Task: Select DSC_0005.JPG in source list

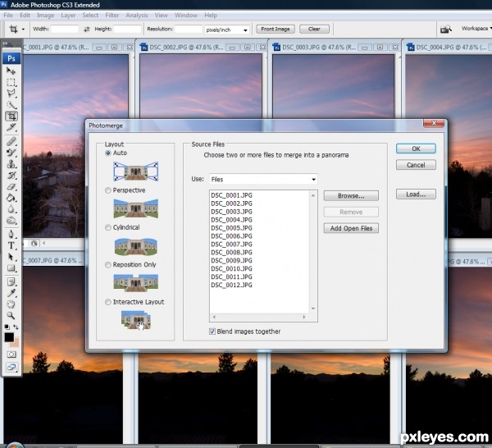Action: (231, 228)
